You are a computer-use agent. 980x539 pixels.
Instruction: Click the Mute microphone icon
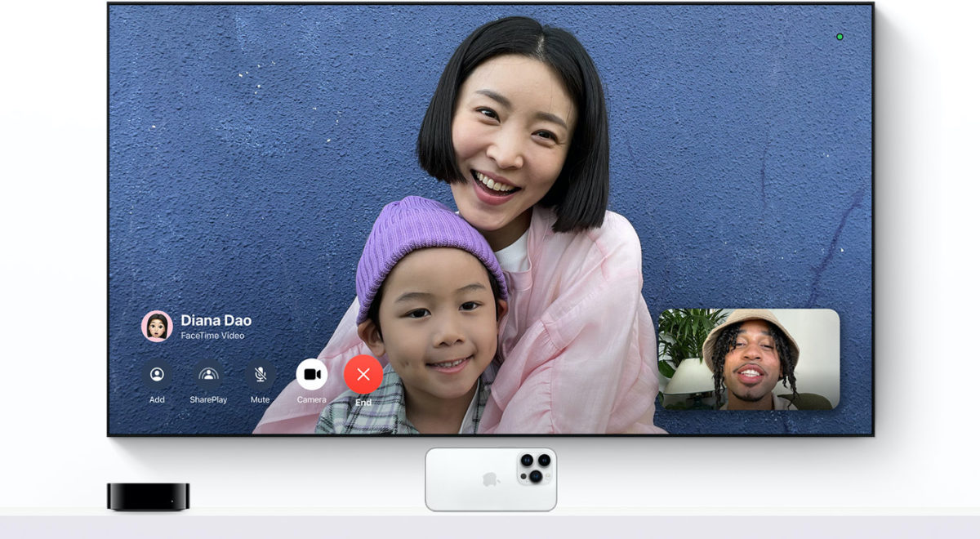point(260,376)
